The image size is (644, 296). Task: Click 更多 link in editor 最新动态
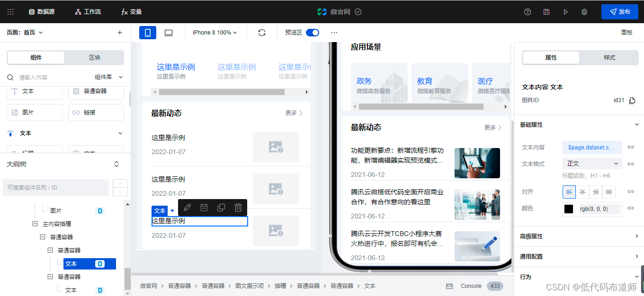294,113
